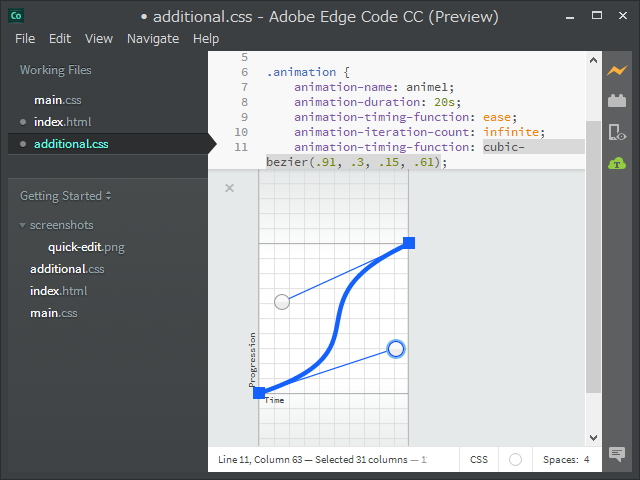Screen dimensions: 640x480
Task: Click the editor scroll up arrow
Action: (593, 60)
